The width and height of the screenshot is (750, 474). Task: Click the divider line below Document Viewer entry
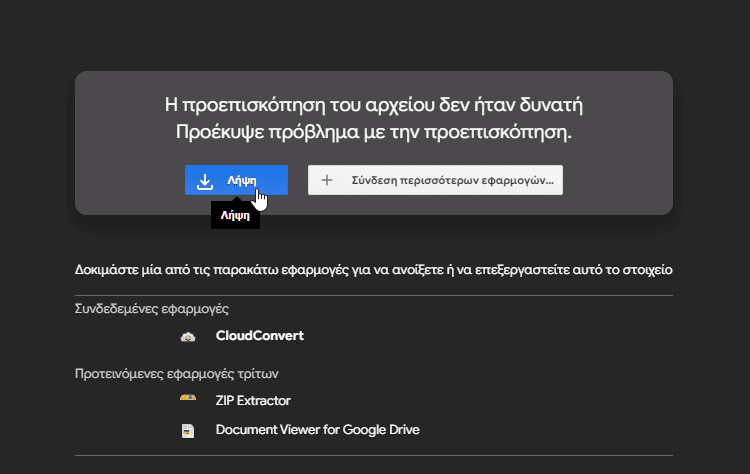374,456
